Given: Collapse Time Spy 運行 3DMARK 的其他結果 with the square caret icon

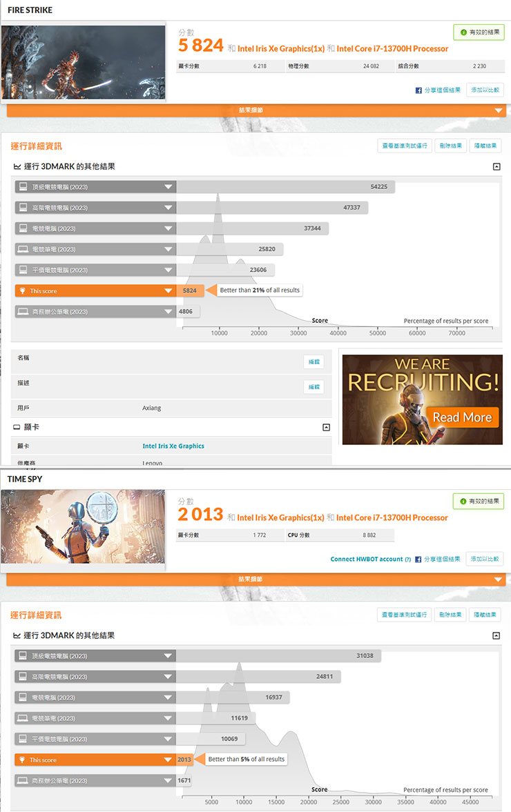Looking at the screenshot, I should click(x=496, y=636).
